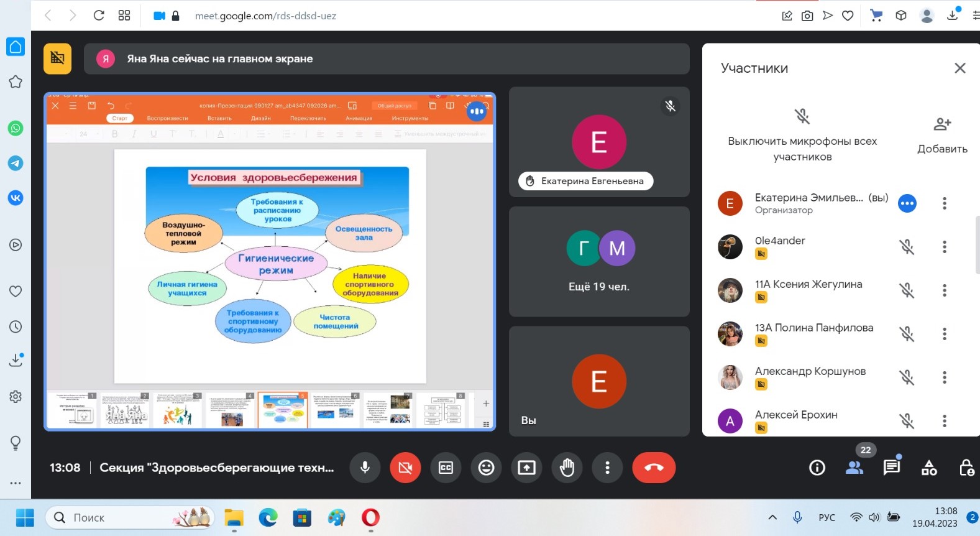Open more options for 13А Полина Панфилова
980x536 pixels.
coord(945,334)
